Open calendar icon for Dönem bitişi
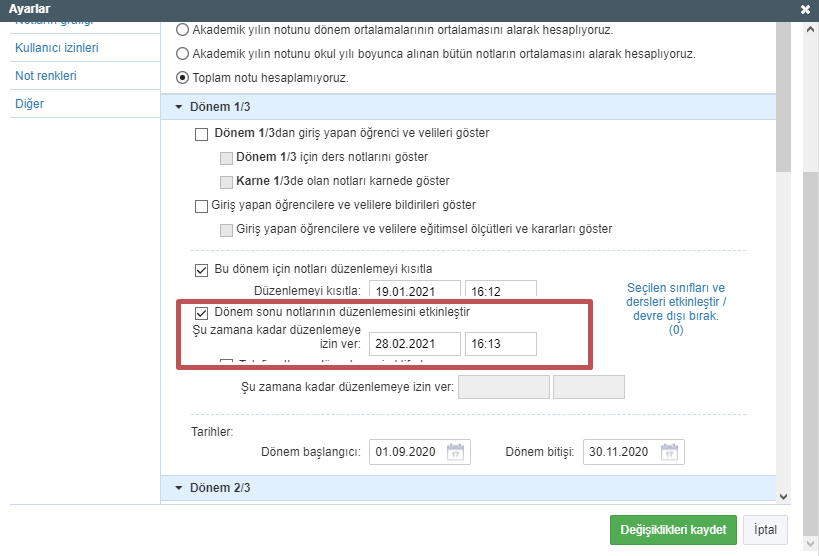819x556 pixels. (670, 451)
